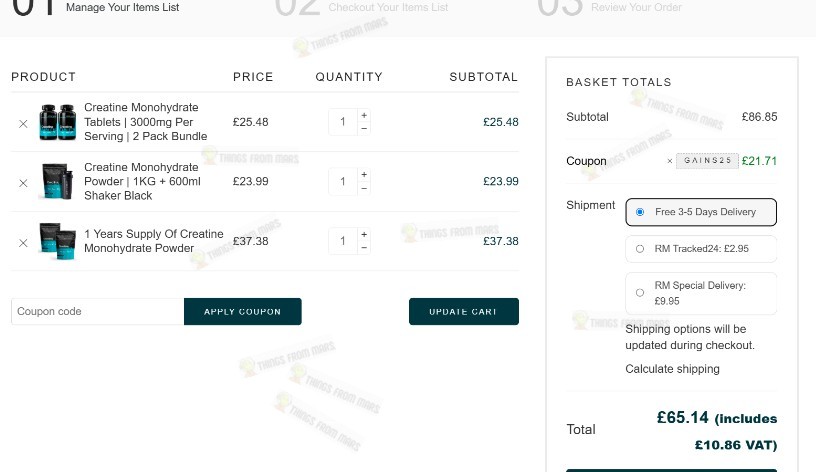Image resolution: width=816 pixels, height=472 pixels.
Task: Increase quantity of Creatine Powder Shaker
Action: point(364,175)
